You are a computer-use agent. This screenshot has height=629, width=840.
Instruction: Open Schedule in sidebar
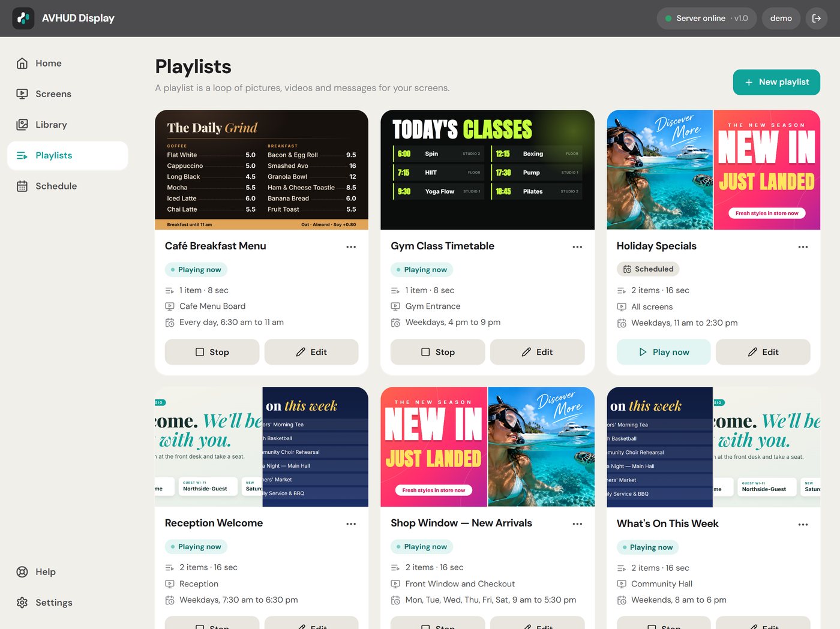68,186
